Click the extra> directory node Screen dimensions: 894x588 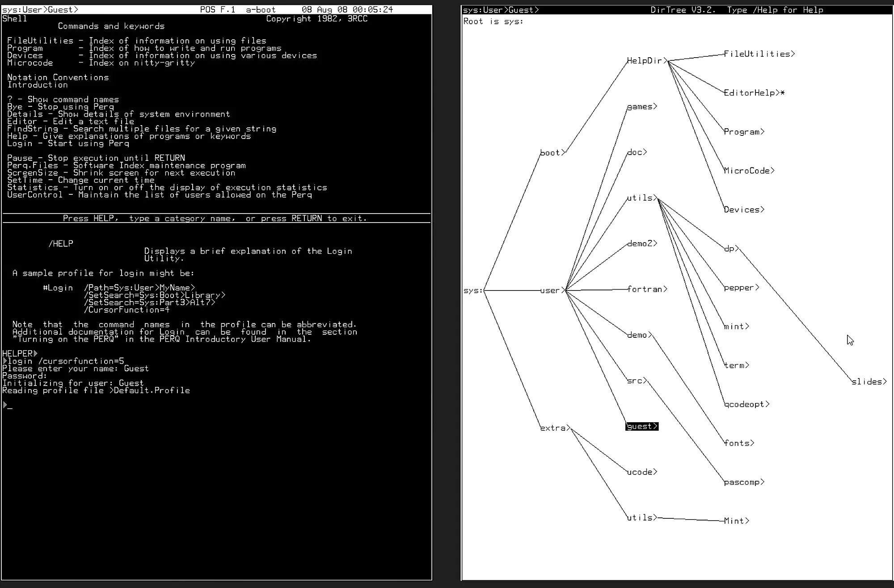[x=555, y=428]
